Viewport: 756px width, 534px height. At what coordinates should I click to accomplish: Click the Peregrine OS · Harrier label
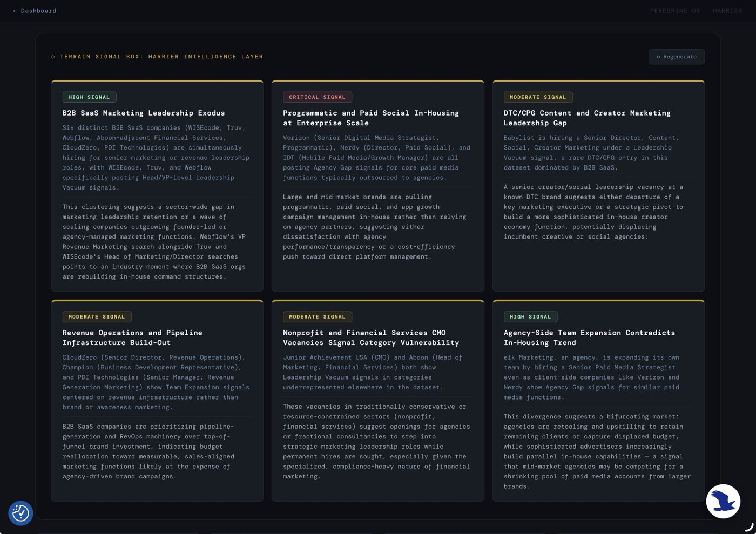696,11
